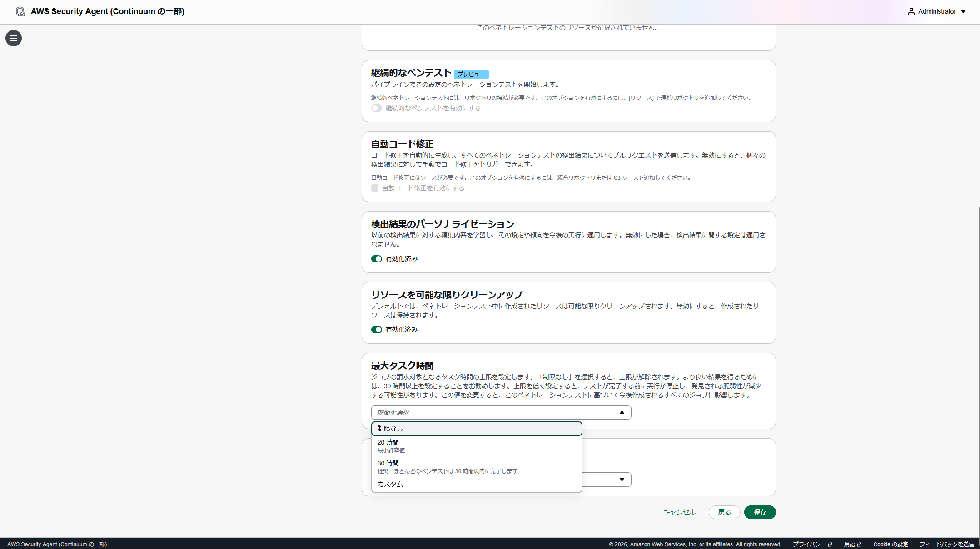The image size is (980, 549).
Task: Select 20 時間 option
Action: (477, 446)
